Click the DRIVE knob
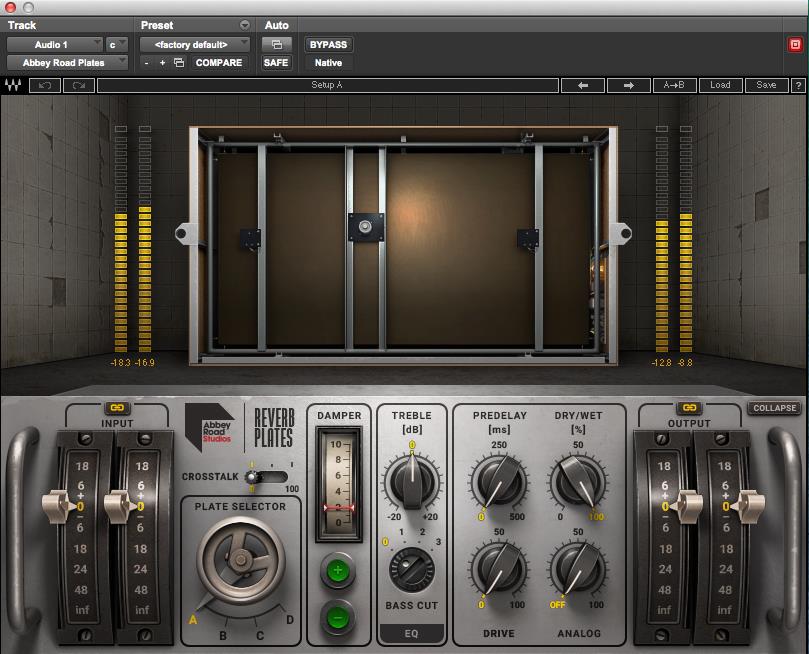Viewport: 809px width, 654px height. [498, 569]
